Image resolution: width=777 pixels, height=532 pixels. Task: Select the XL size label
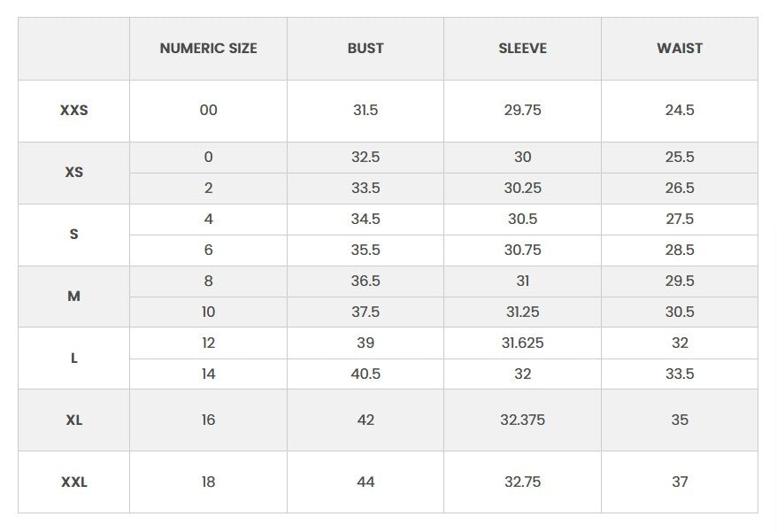click(x=73, y=420)
